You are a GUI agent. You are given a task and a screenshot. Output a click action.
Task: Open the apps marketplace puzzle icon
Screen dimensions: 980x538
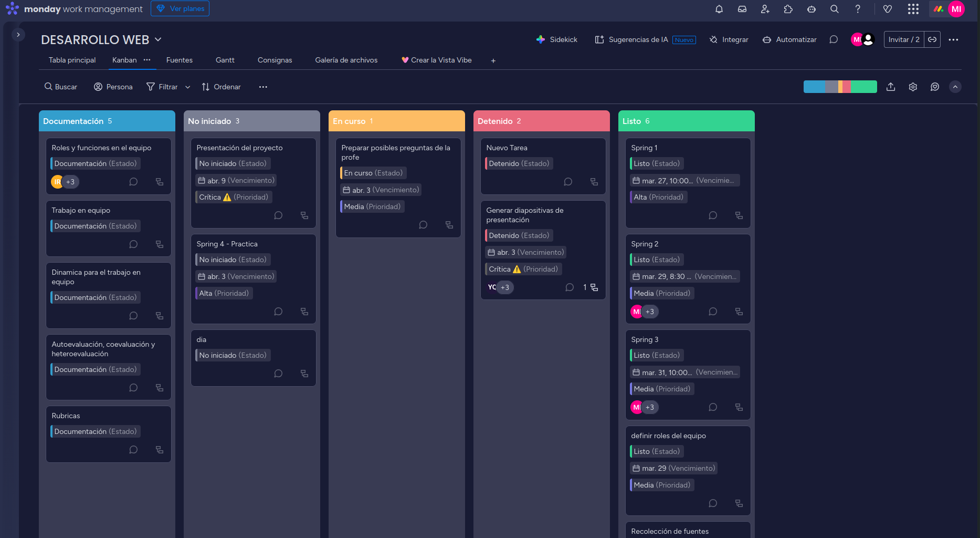(788, 9)
